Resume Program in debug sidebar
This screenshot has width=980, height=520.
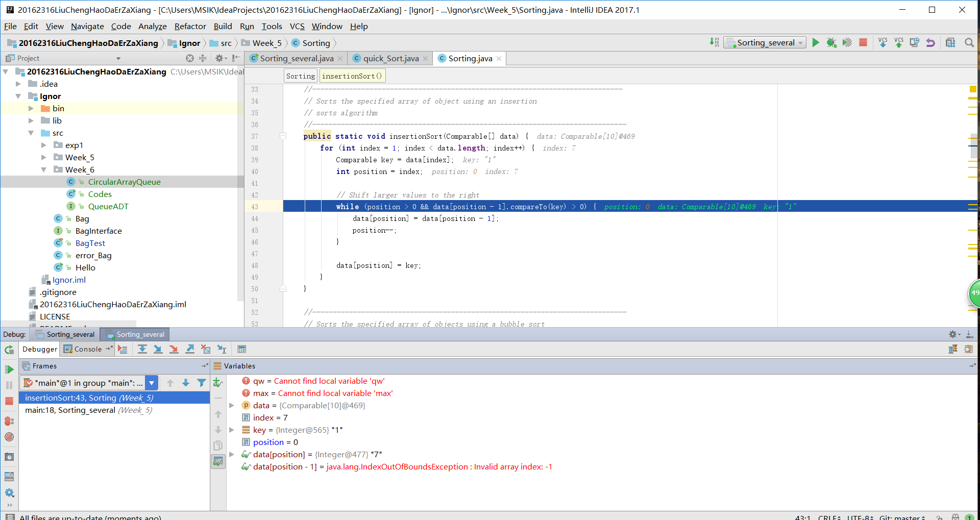tap(9, 369)
